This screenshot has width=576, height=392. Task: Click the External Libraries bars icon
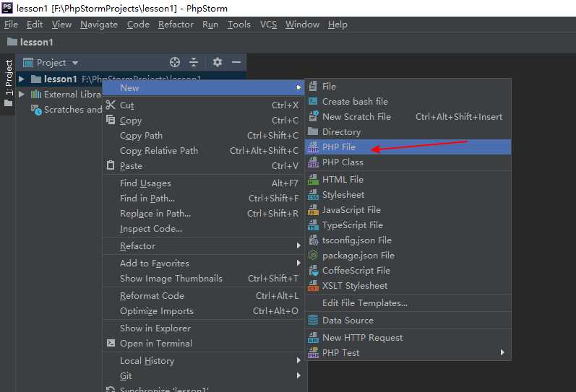tap(35, 95)
